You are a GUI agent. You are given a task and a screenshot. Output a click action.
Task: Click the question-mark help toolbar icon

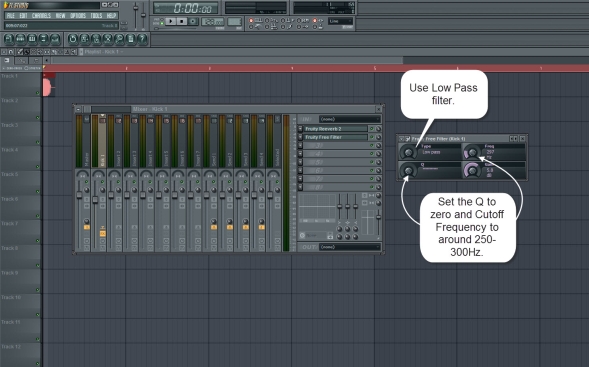pyautogui.click(x=142, y=39)
